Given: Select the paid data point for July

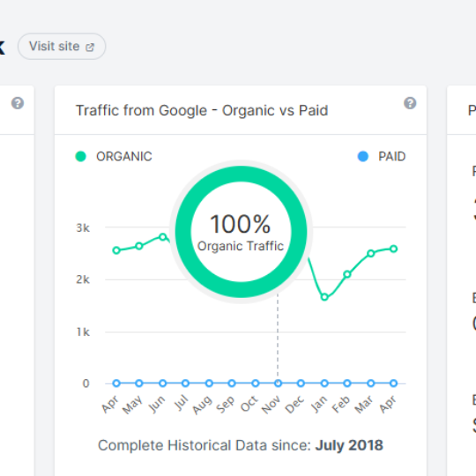Looking at the screenshot, I should pyautogui.click(x=185, y=383).
